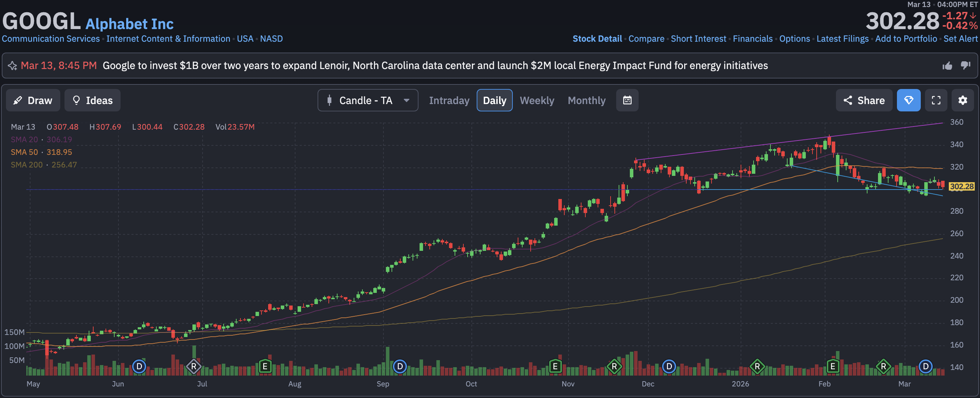Click the thumbs up icon on news

[947, 66]
